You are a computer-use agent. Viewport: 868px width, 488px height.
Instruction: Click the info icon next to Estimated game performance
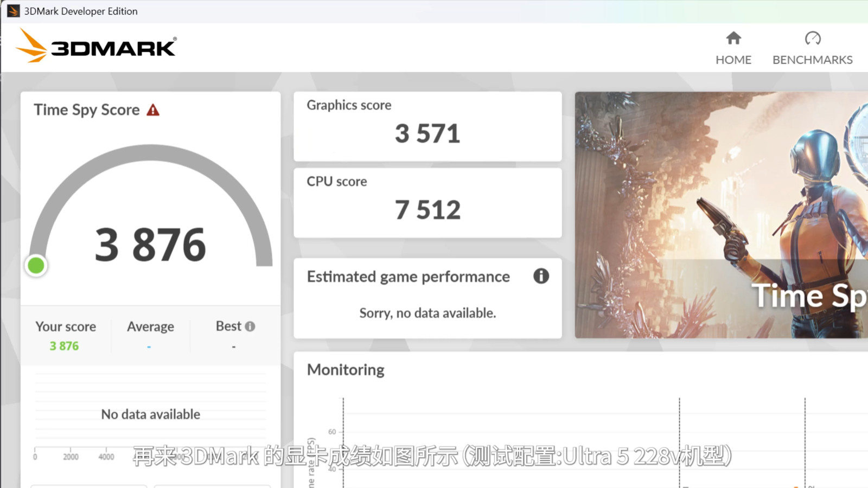click(541, 276)
